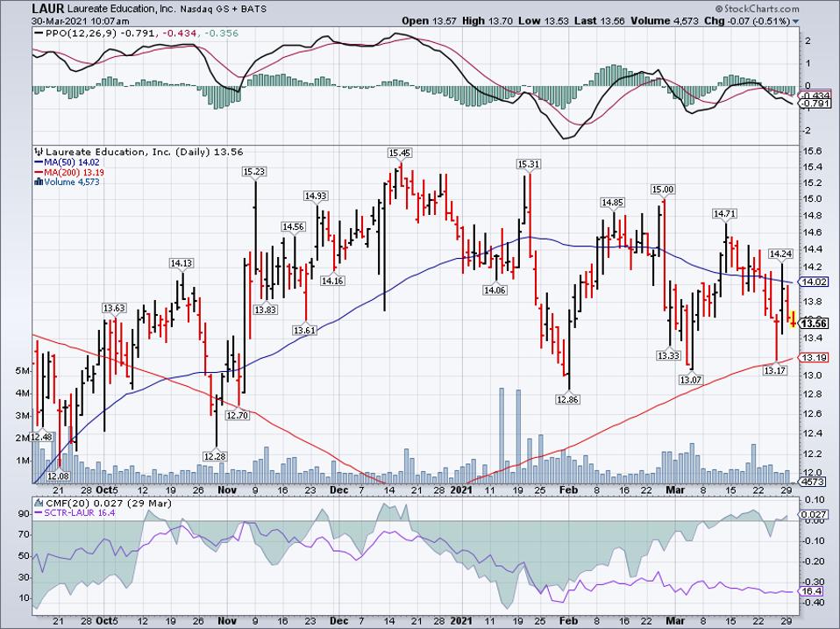Click the 0.027 CMF tag on the axis
The width and height of the screenshot is (840, 629).
814,514
